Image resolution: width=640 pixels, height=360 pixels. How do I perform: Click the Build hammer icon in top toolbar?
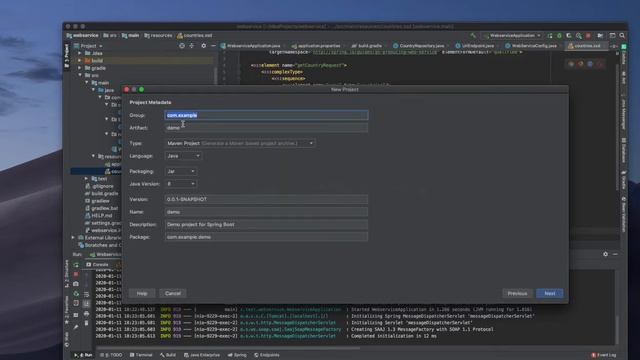point(473,36)
